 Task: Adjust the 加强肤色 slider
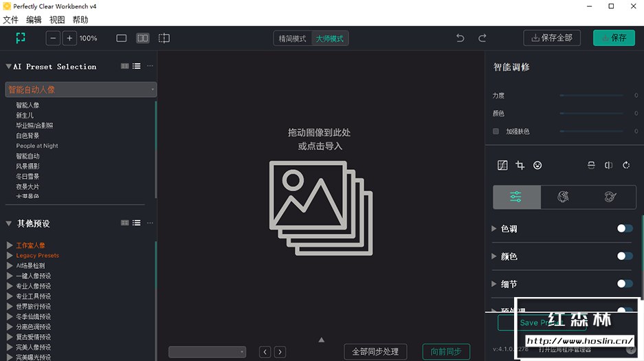point(592,131)
